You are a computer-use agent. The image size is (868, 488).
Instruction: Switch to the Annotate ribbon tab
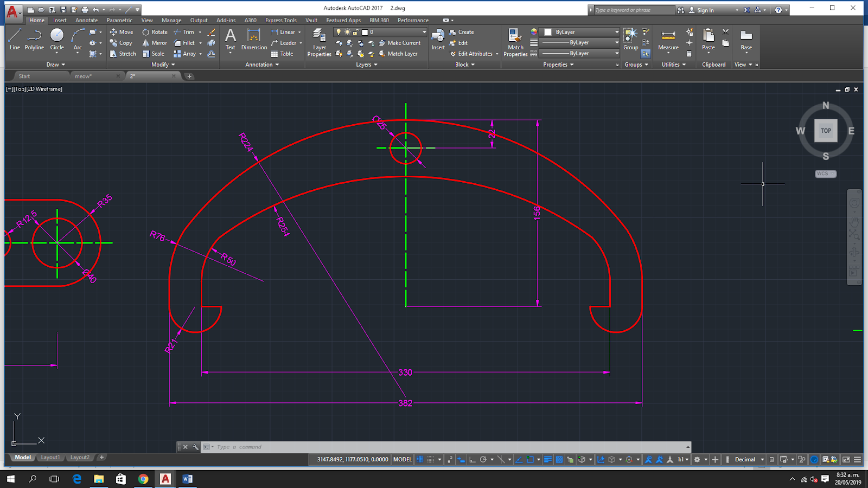tap(86, 20)
